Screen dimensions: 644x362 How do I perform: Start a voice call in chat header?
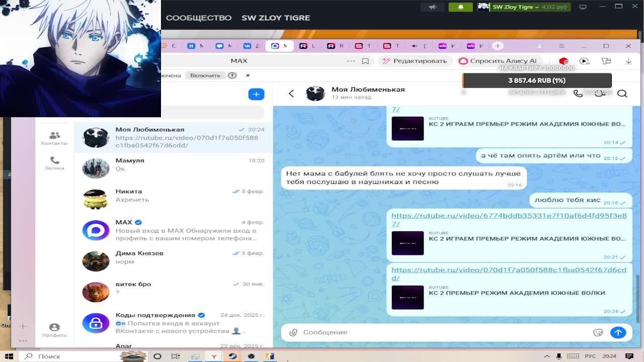(578, 94)
